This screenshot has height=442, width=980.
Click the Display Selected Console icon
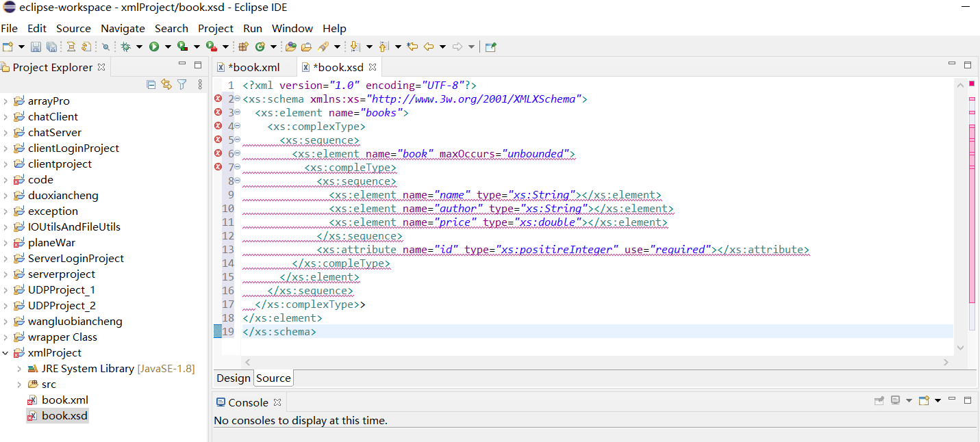895,401
